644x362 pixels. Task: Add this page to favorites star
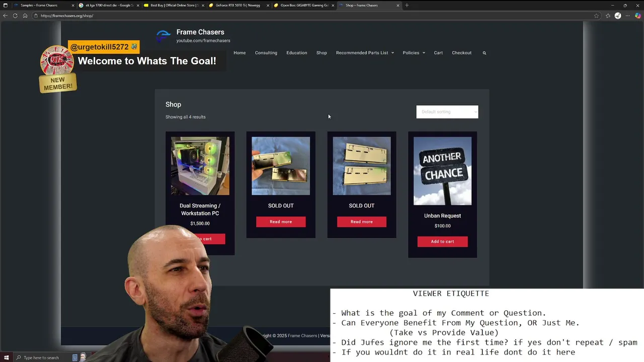point(596,16)
